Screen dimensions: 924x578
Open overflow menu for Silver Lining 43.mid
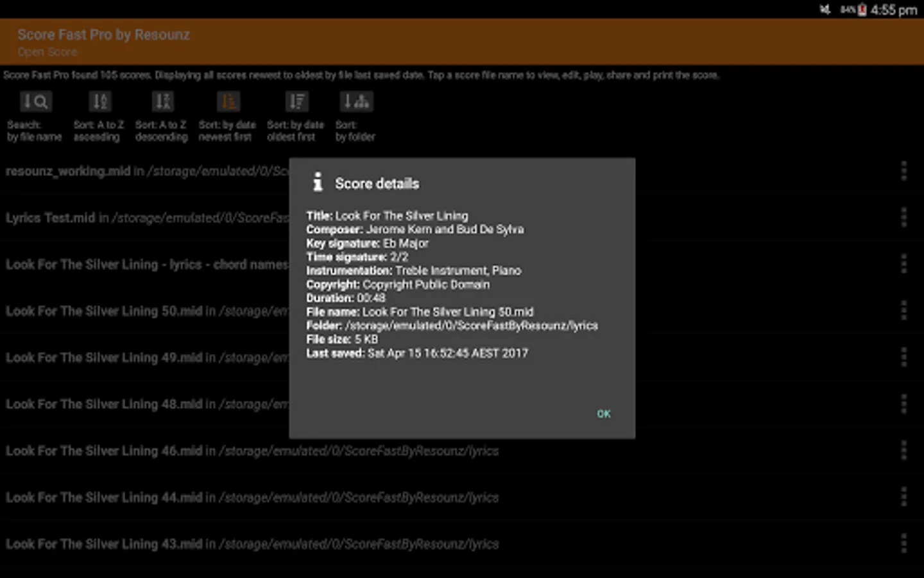(x=903, y=544)
